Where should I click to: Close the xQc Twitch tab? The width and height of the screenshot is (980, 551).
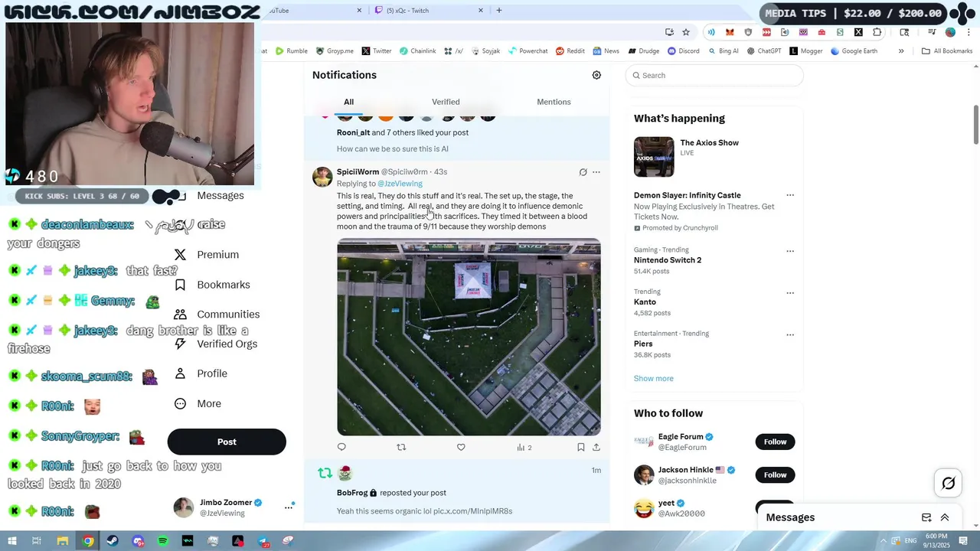coord(481,10)
